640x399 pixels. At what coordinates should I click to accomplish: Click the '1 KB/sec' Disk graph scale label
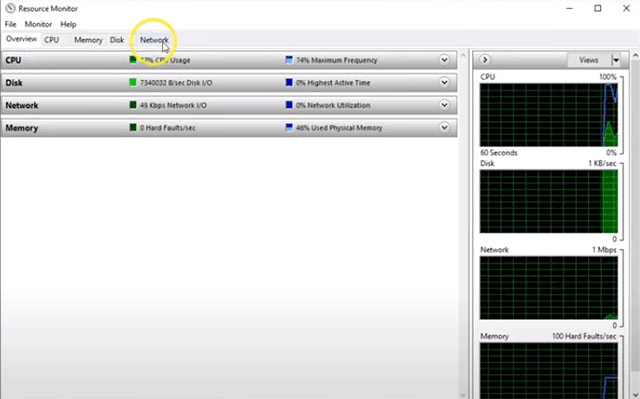[x=602, y=163]
